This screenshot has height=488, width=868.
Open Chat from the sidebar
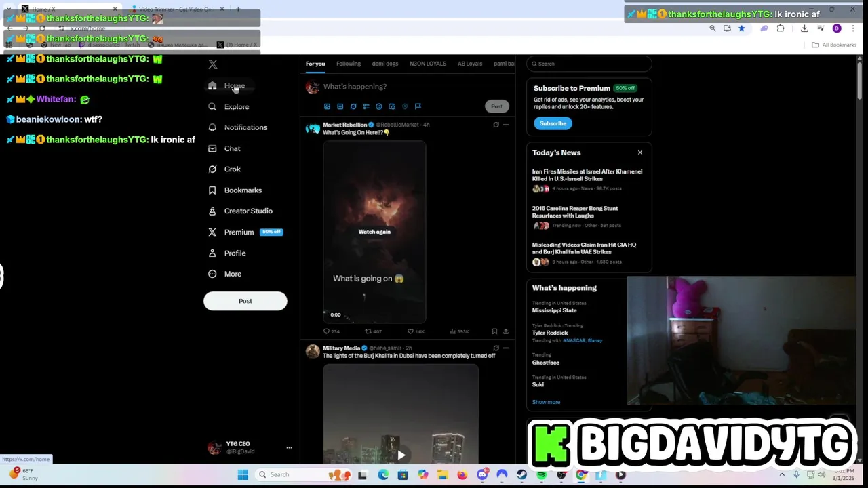(x=224, y=148)
